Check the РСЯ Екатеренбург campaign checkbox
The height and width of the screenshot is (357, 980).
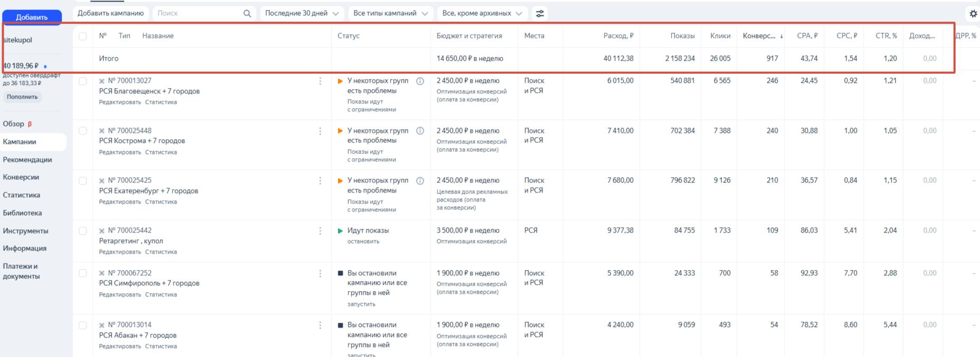coord(83,181)
